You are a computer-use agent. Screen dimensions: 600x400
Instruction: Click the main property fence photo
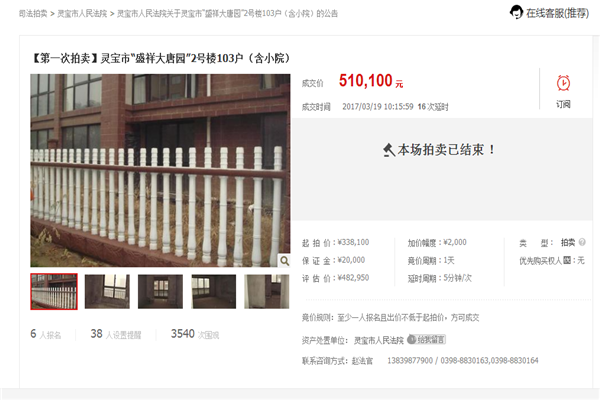pyautogui.click(x=160, y=170)
